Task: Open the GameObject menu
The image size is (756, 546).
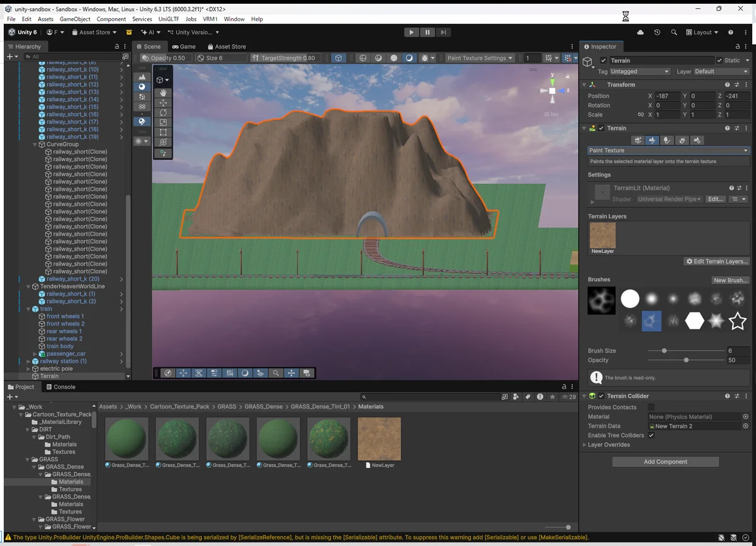Action: (74, 19)
